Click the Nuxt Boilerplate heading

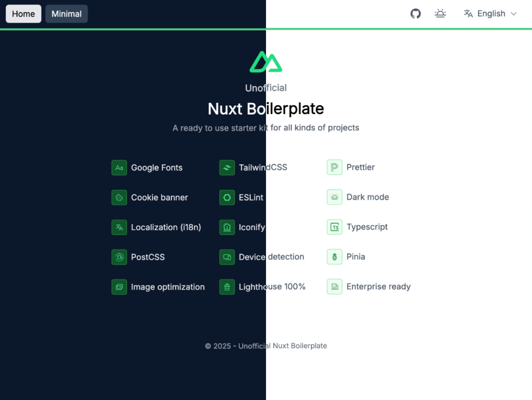(266, 109)
